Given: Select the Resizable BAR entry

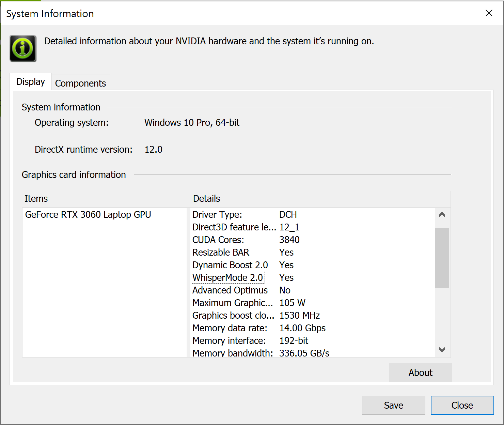Looking at the screenshot, I should tap(221, 253).
